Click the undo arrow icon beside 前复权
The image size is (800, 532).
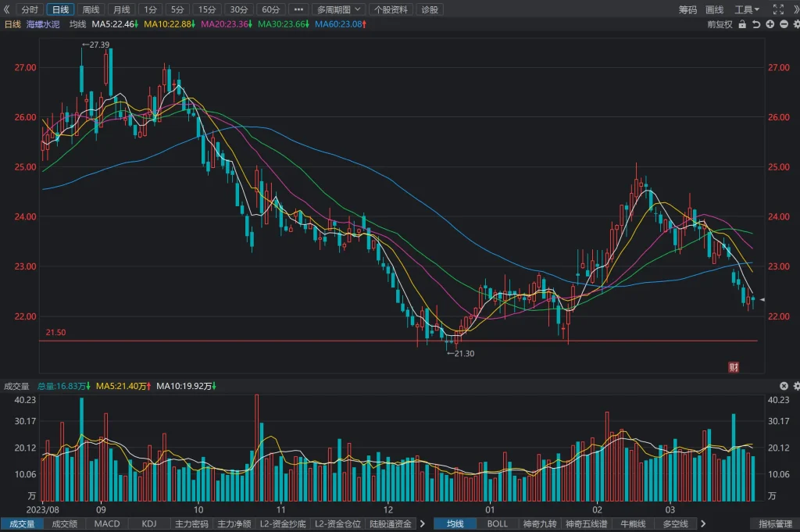click(756, 24)
